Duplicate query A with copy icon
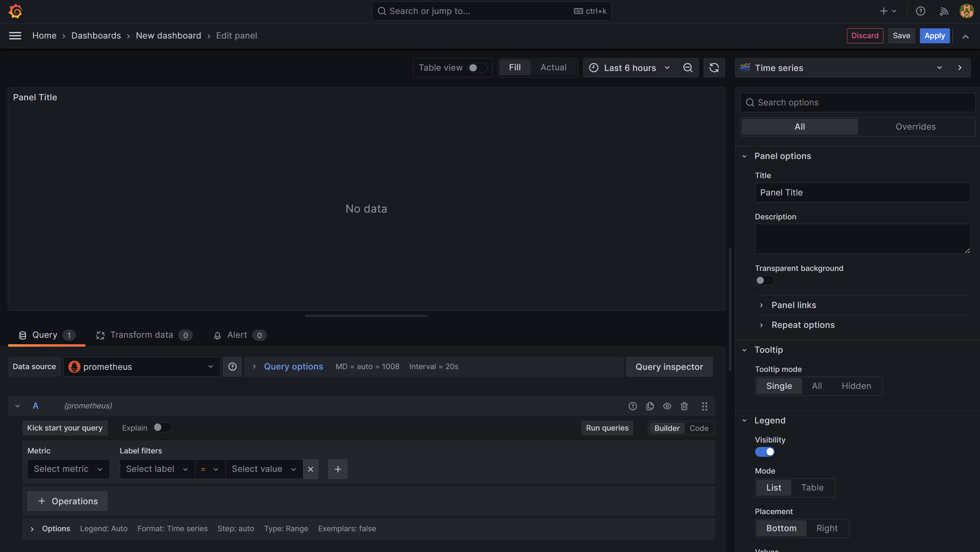 (650, 406)
